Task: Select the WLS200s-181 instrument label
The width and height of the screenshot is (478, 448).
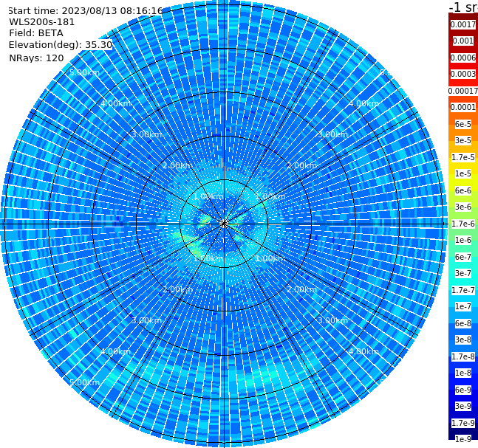Action: tap(42, 22)
